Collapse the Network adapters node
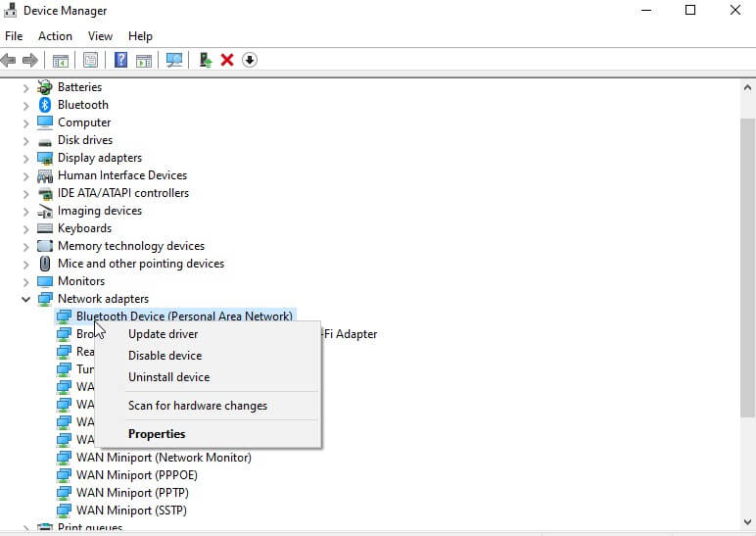The image size is (756, 536). 25,300
